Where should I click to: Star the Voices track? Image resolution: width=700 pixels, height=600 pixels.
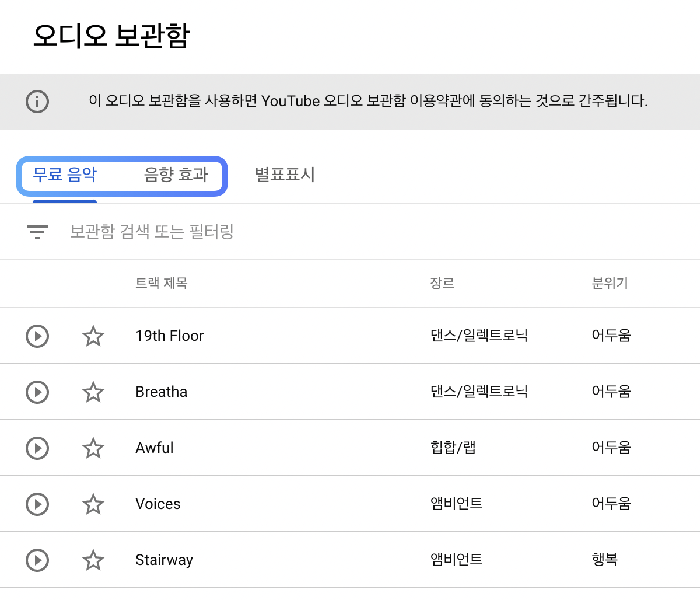coord(93,504)
